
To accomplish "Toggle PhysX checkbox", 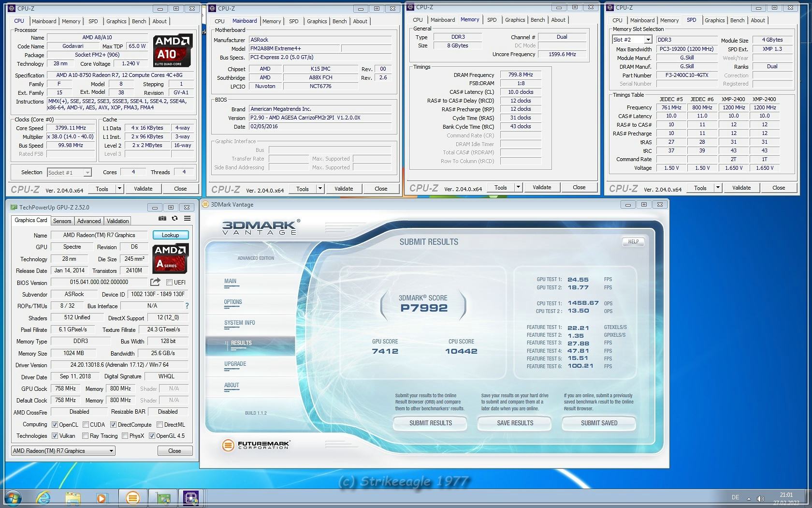I will point(125,435).
